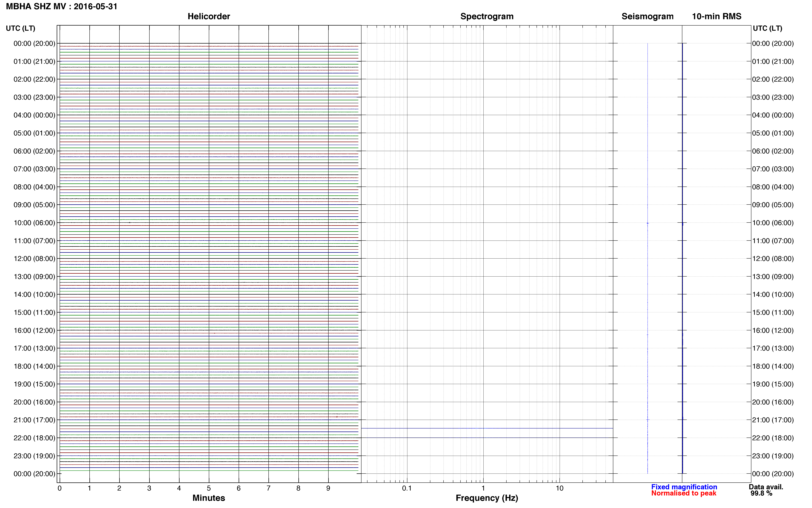Click the 'Minutes' x-axis label
812x508 pixels.
tap(209, 498)
